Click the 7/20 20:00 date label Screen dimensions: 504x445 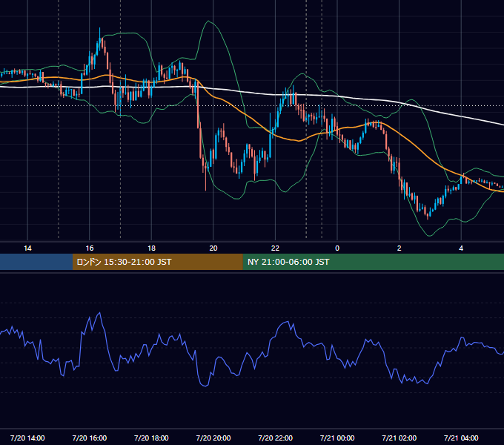[213, 438]
